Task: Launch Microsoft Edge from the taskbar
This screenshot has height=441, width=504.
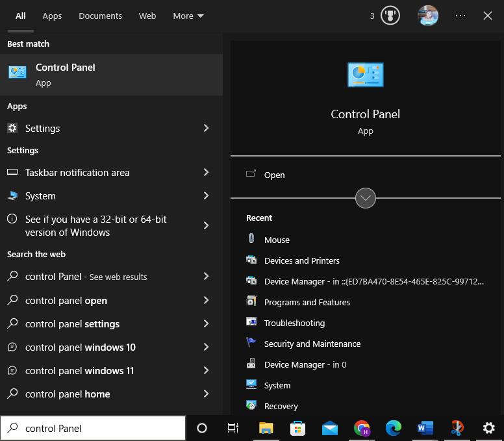Action: [394, 428]
